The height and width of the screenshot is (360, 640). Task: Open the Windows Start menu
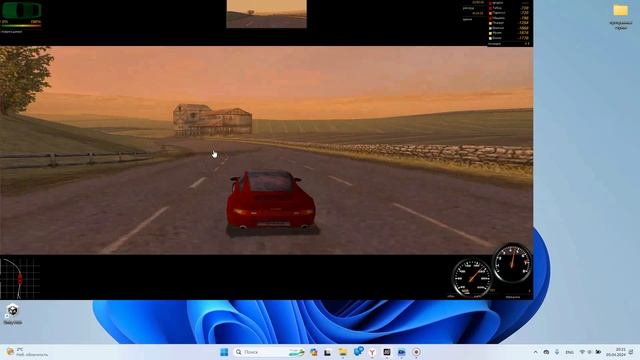(224, 352)
